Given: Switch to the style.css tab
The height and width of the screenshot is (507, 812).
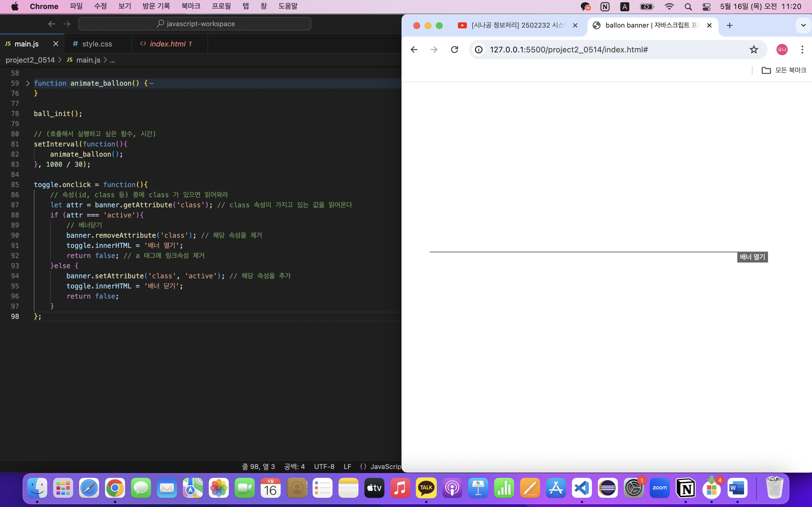Looking at the screenshot, I should [x=97, y=44].
